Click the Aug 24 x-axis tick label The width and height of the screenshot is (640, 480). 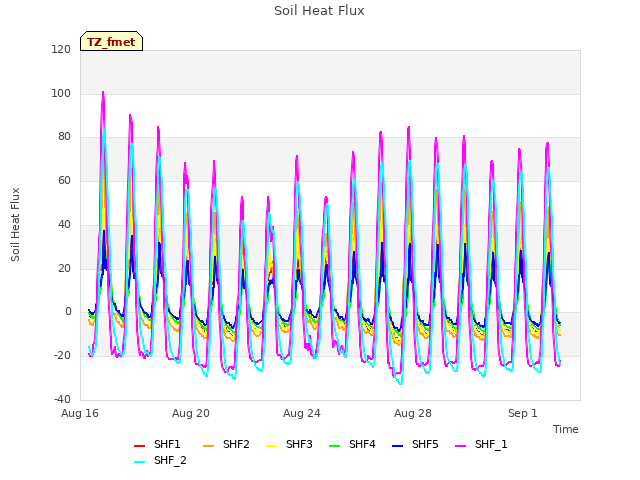pos(302,413)
